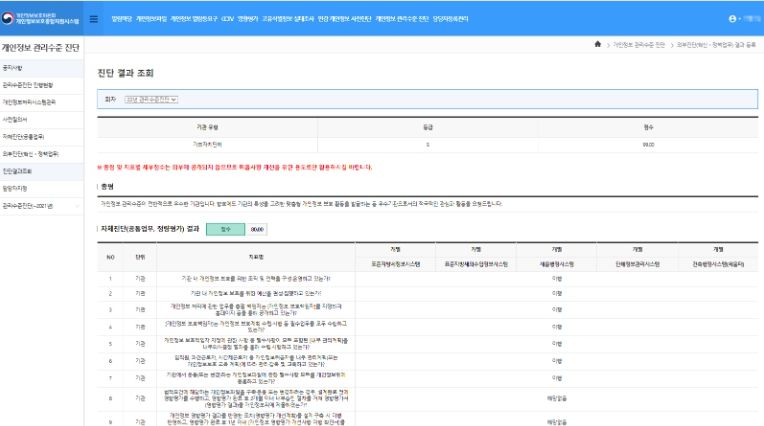
Task: Expand the 관리수준진단(~2021년) sidebar item
Action: [28, 205]
